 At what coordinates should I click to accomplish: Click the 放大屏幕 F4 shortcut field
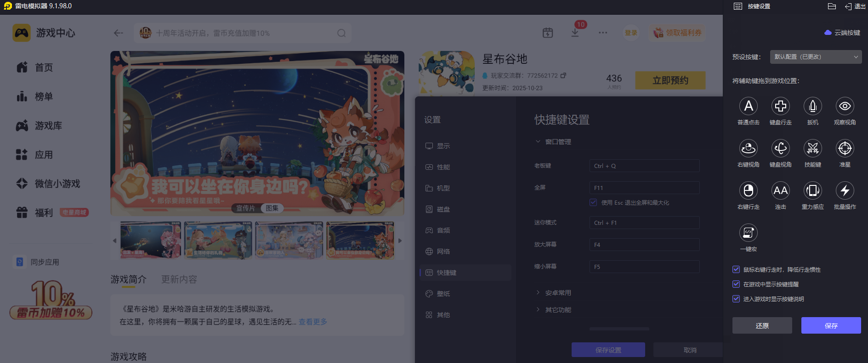[644, 245]
